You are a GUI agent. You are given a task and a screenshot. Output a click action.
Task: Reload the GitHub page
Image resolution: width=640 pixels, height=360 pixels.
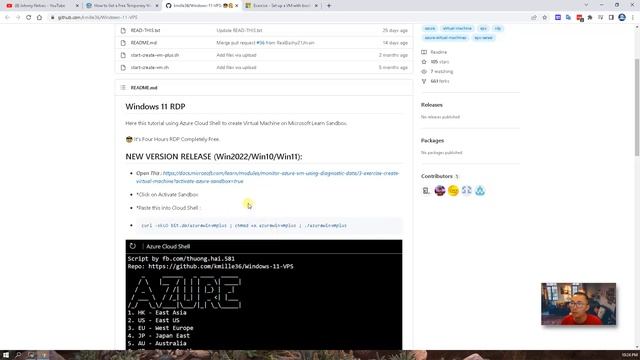coord(29,18)
